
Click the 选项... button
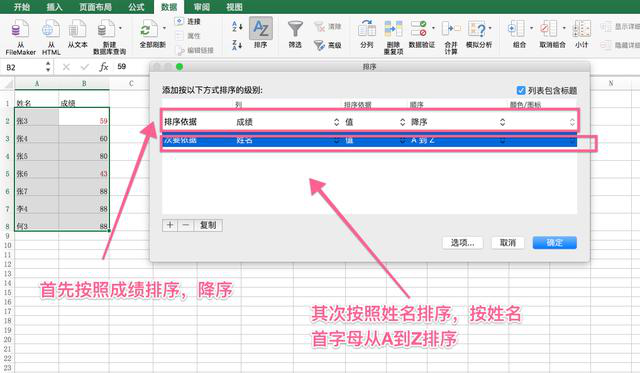(x=462, y=242)
